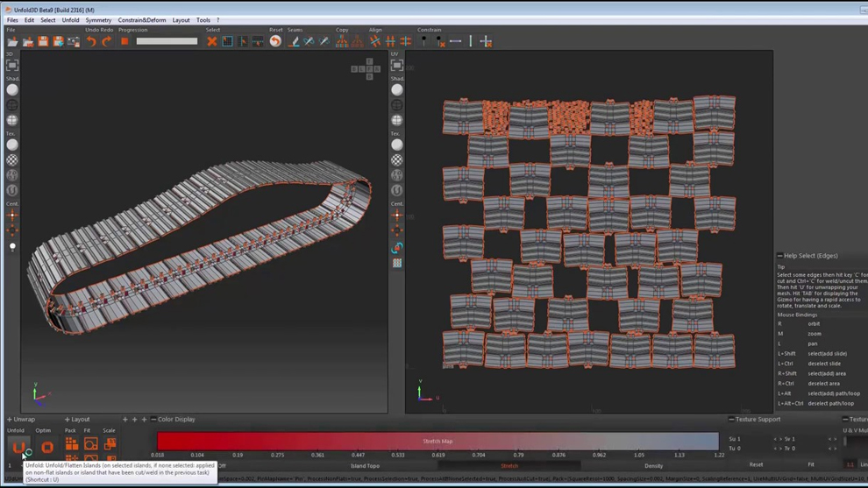Screen dimensions: 868x488
Task: Click Fit in Texture Support
Action: point(811,464)
